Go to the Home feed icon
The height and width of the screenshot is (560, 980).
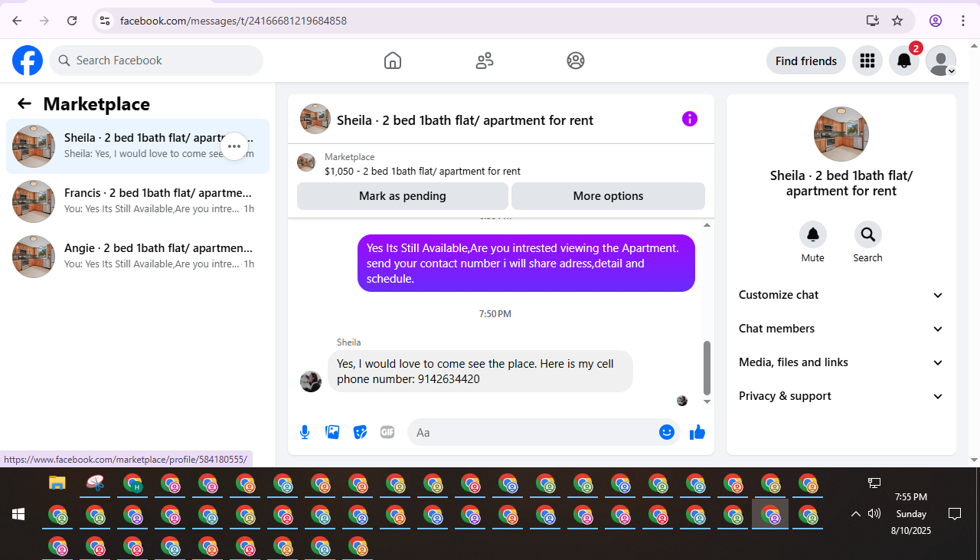coord(393,61)
